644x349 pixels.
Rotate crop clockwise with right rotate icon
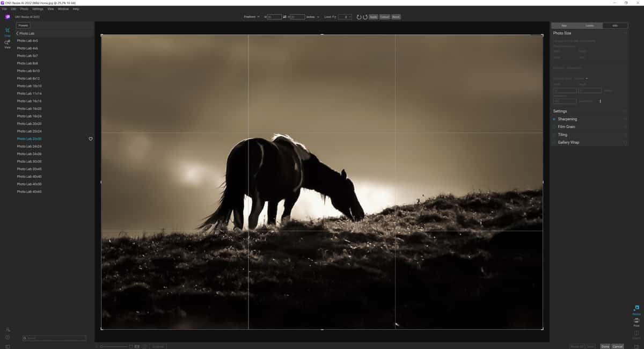(365, 17)
